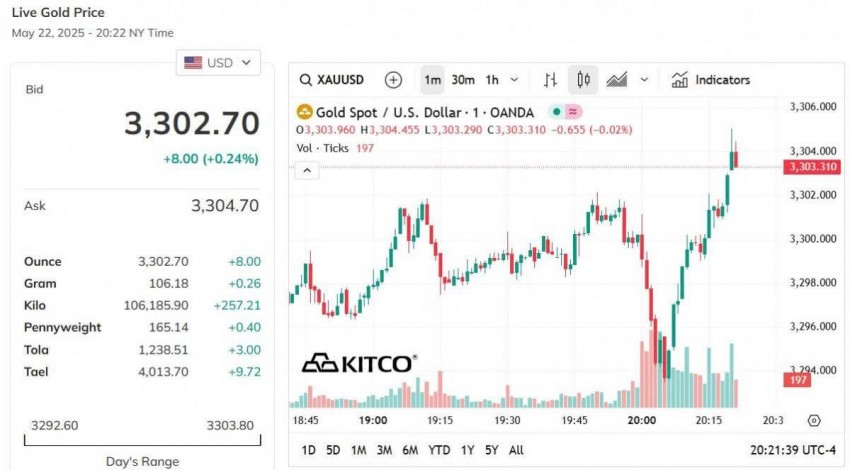Screen dimensions: 850x470
Task: Expand more time intervals chevron
Action: click(x=515, y=80)
